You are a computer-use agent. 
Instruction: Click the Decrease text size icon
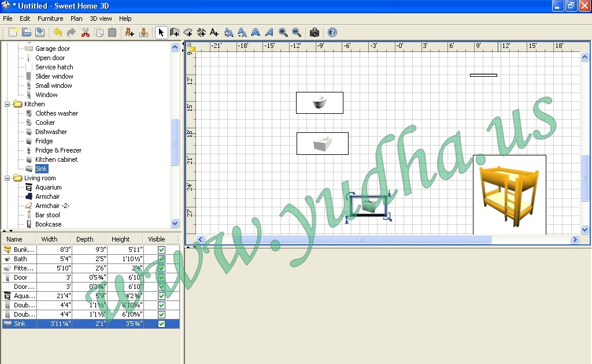[x=242, y=32]
